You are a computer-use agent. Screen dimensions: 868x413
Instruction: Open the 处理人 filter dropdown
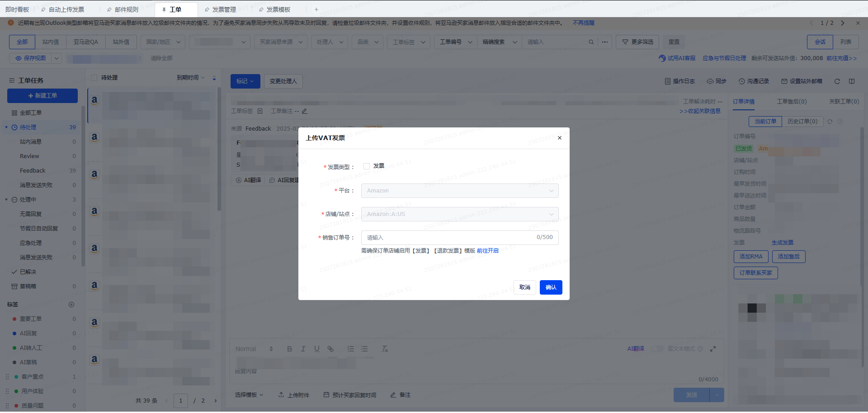[330, 42]
